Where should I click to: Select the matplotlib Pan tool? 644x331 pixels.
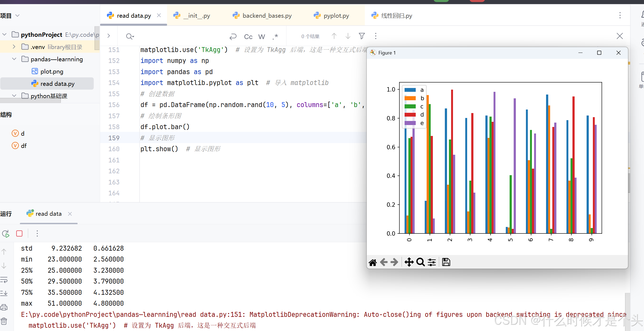pos(409,262)
